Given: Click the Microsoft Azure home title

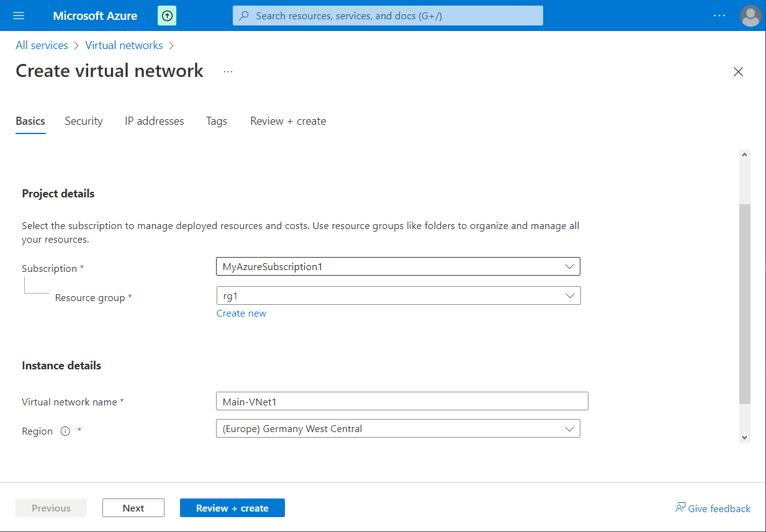Looking at the screenshot, I should point(95,16).
